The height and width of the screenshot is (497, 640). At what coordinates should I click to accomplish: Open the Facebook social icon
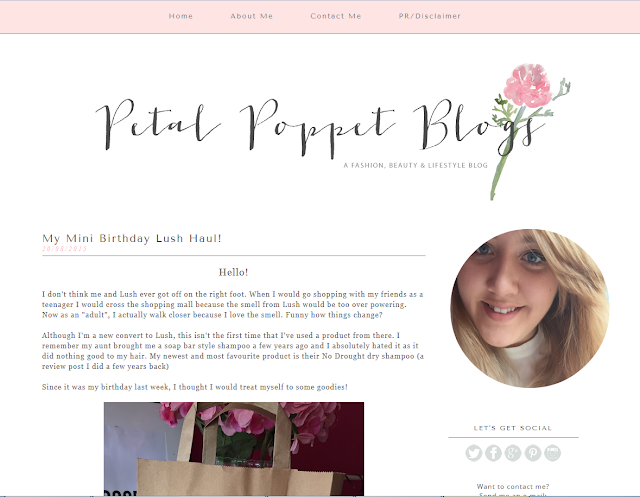pos(493,453)
